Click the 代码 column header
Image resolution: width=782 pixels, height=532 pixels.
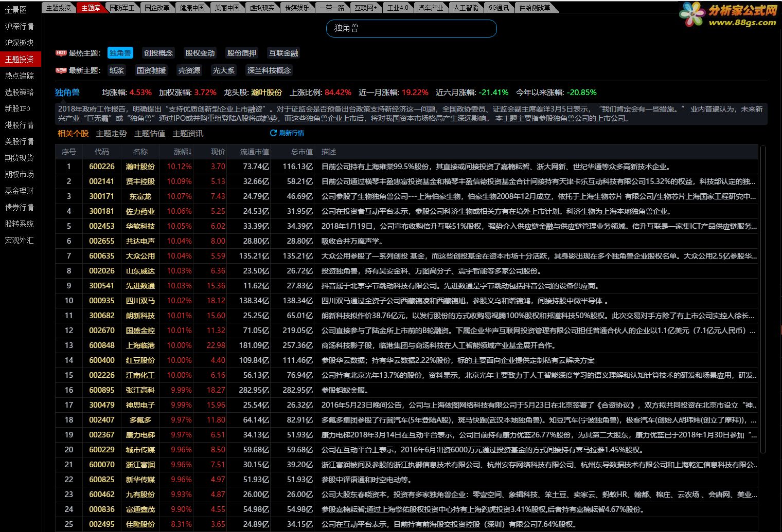click(102, 152)
